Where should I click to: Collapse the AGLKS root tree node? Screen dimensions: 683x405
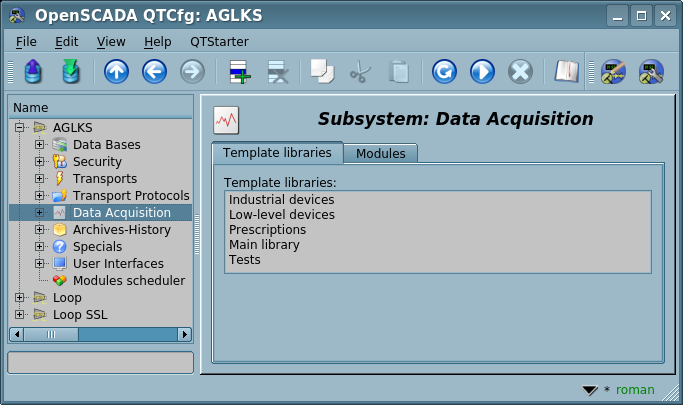tap(20, 128)
